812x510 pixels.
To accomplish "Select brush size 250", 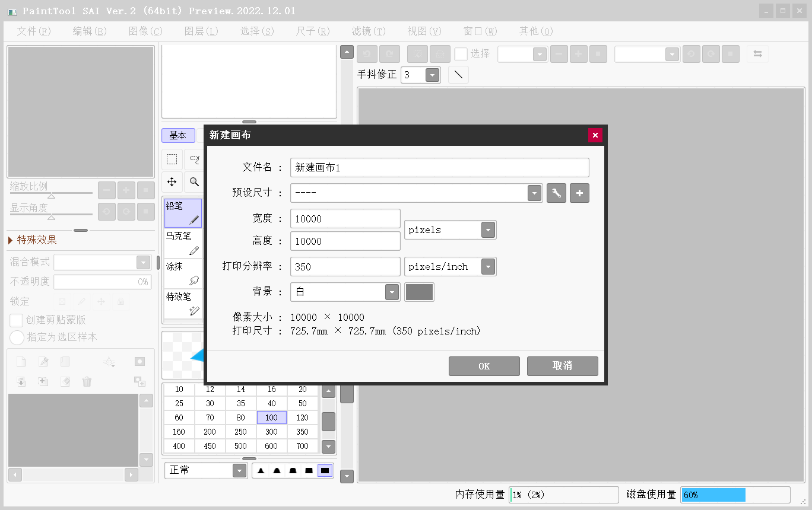I will coord(241,432).
